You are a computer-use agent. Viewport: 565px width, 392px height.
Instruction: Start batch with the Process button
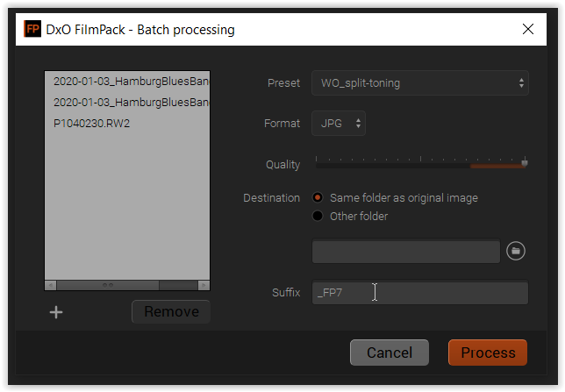point(488,353)
